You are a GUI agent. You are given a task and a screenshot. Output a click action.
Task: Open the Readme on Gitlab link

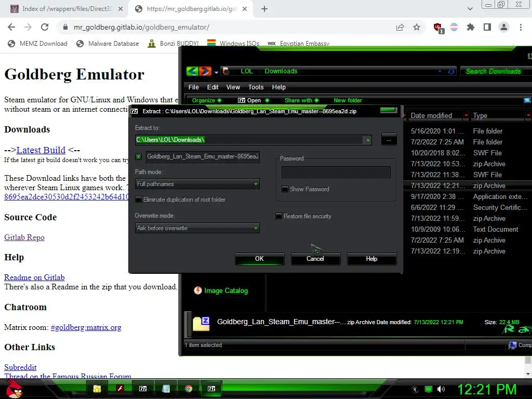(x=34, y=277)
